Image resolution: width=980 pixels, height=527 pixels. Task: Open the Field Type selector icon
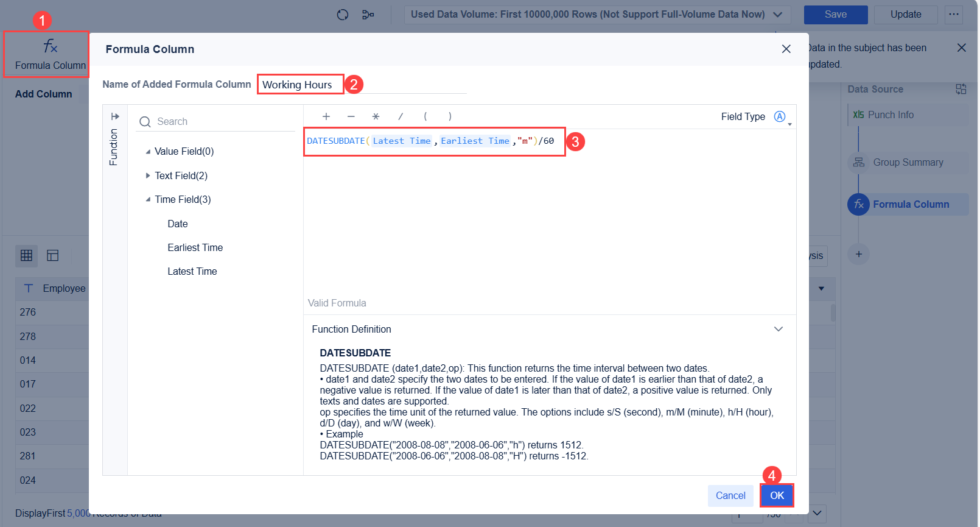coord(780,117)
